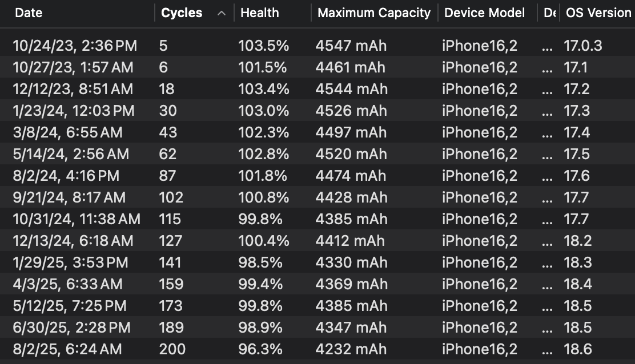Sort by OS Version column

click(598, 13)
